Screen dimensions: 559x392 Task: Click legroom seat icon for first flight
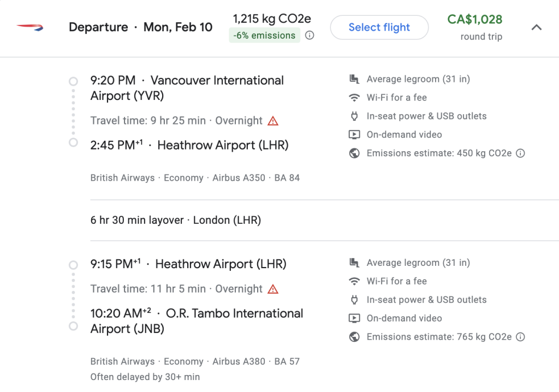354,79
